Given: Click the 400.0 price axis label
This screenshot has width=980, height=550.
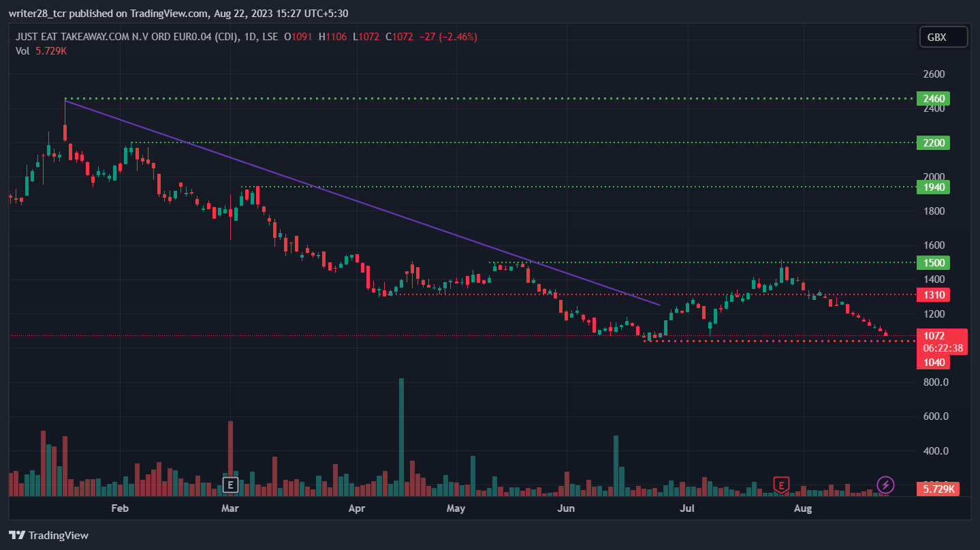Looking at the screenshot, I should tap(934, 451).
